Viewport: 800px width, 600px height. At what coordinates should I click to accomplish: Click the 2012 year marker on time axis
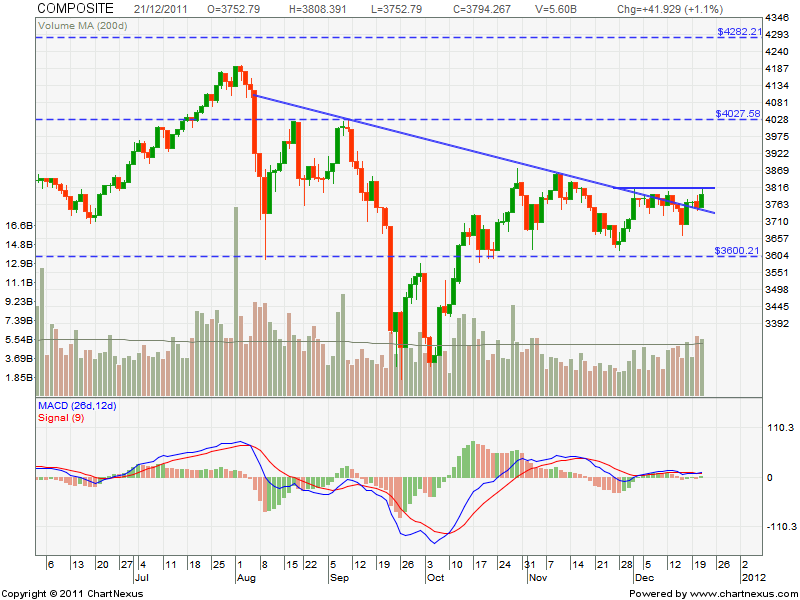[751, 577]
